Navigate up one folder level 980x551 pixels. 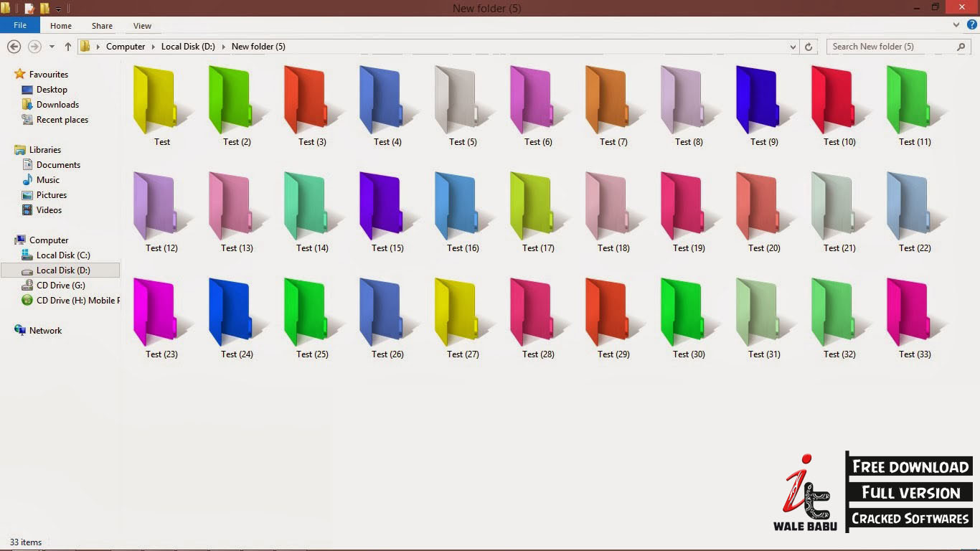click(x=67, y=46)
